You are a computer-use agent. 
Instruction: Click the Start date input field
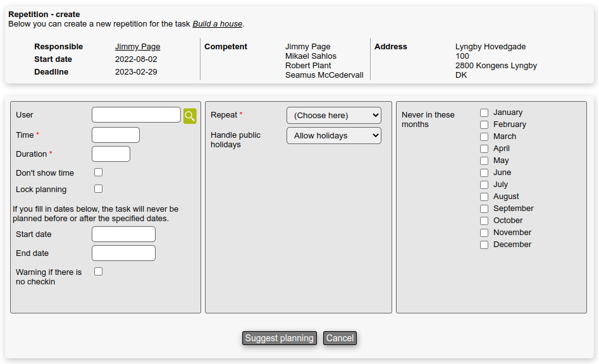[123, 234]
